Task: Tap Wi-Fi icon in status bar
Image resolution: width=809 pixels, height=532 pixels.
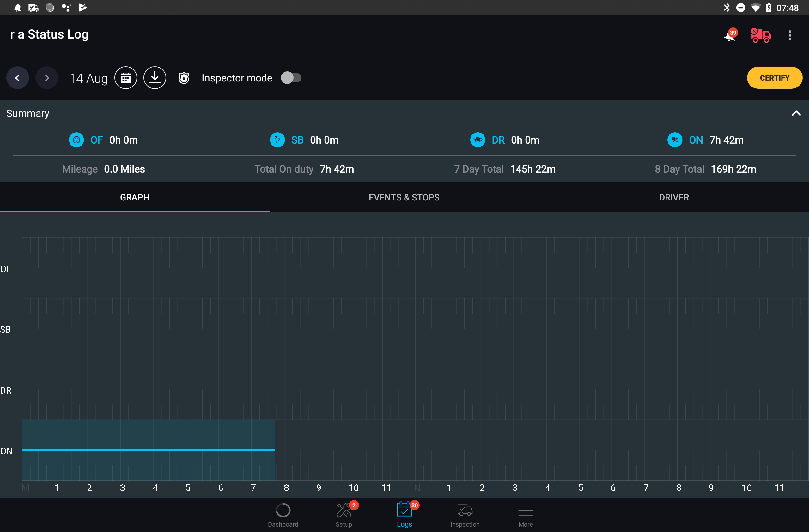Action: point(755,8)
